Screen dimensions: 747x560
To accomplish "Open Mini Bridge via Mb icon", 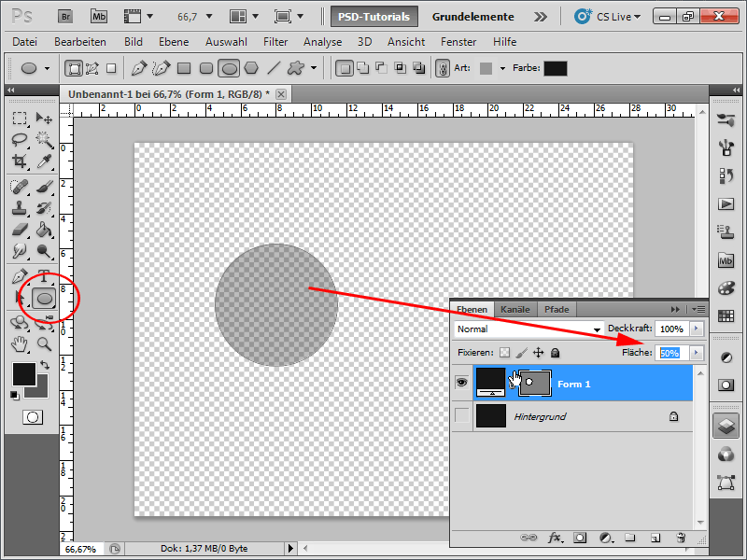I will [x=99, y=17].
